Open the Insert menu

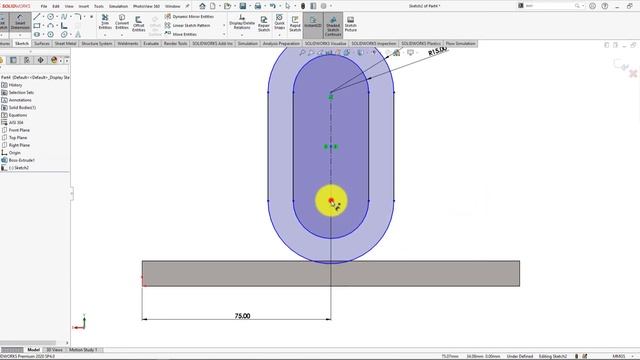(x=84, y=6)
